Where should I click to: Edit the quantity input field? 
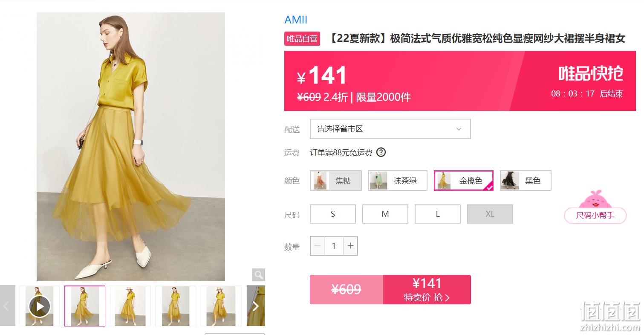(334, 246)
